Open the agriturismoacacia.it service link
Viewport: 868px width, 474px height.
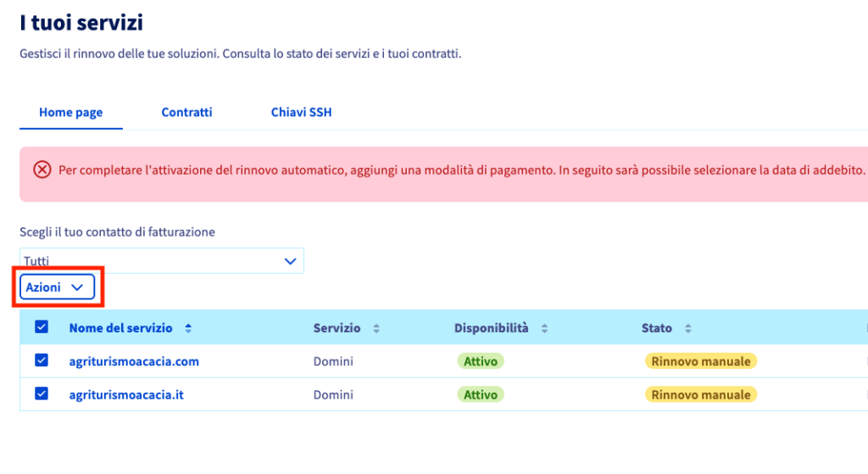(125, 394)
